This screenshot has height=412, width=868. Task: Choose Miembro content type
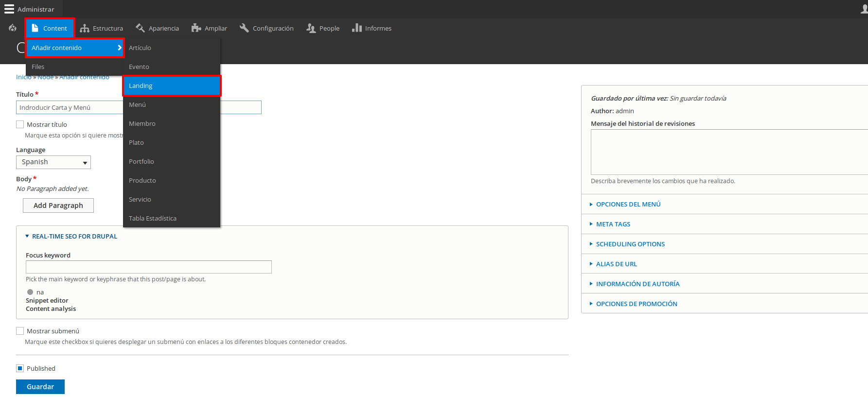(172, 123)
